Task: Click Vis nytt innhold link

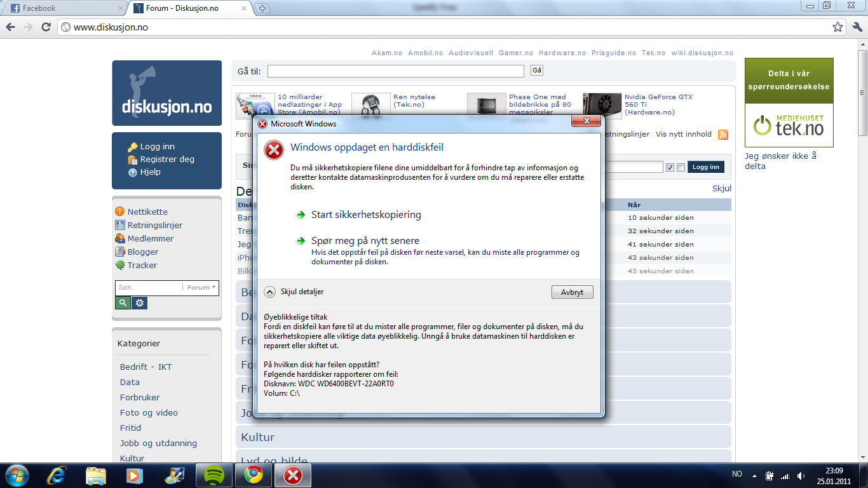Action: pyautogui.click(x=684, y=134)
